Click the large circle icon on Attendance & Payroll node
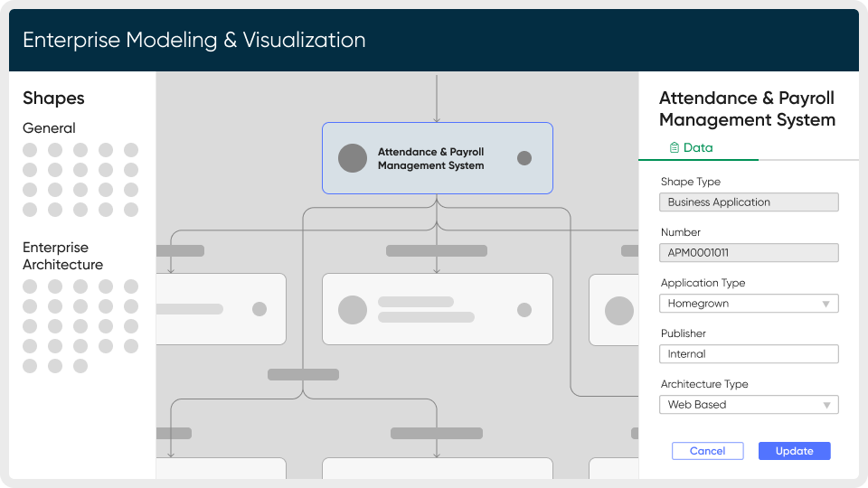The width and height of the screenshot is (868, 488). (x=353, y=158)
